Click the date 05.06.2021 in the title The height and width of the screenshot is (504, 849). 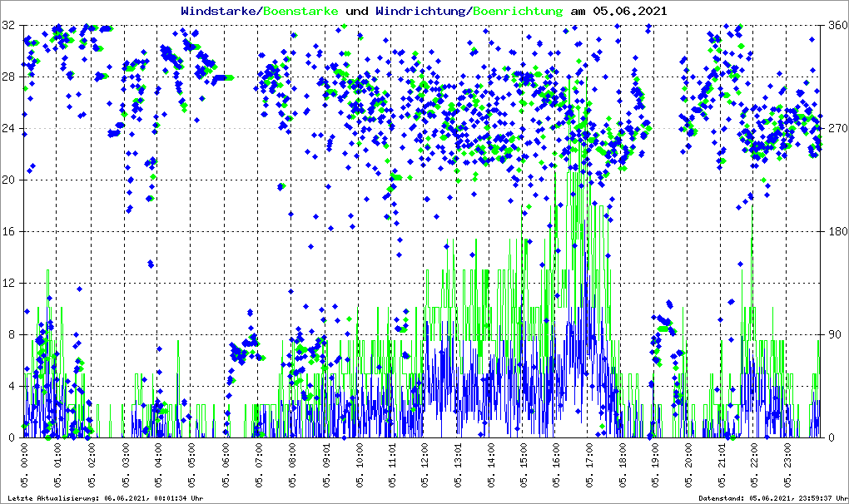[629, 12]
